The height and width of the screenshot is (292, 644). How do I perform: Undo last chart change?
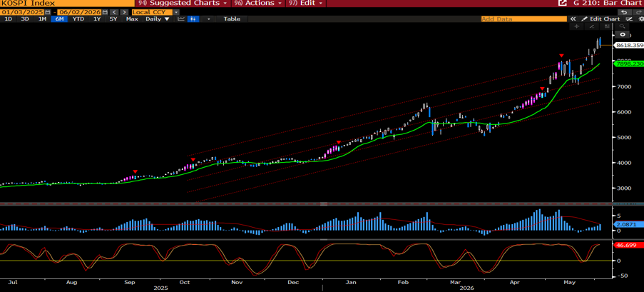(624, 12)
